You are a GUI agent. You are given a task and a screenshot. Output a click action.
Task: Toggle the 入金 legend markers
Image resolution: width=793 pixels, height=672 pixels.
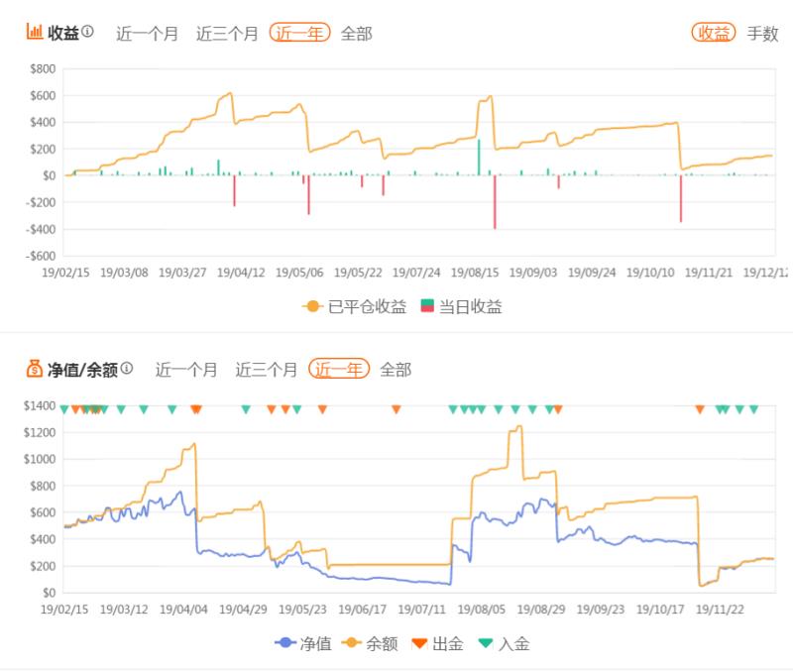tap(504, 643)
